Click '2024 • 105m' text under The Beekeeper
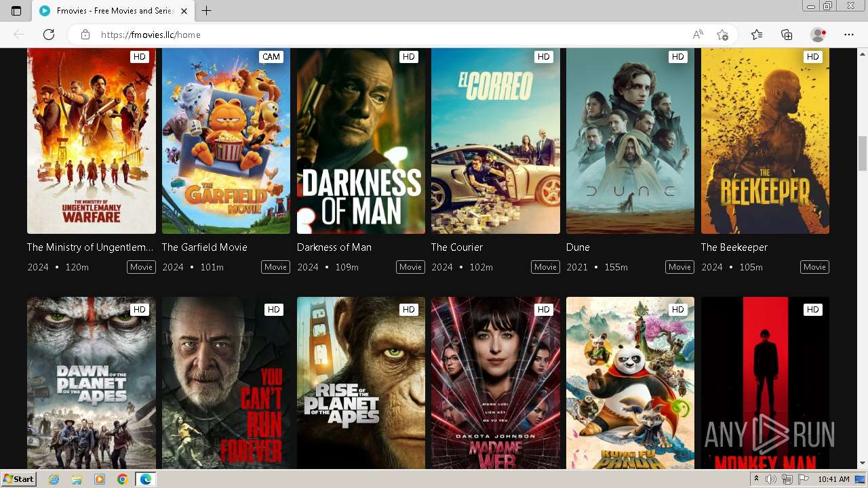The image size is (868, 488). pos(732,267)
